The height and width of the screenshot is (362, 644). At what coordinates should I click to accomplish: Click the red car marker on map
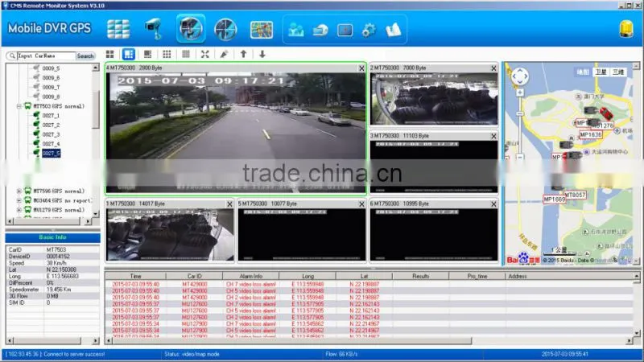[606, 113]
